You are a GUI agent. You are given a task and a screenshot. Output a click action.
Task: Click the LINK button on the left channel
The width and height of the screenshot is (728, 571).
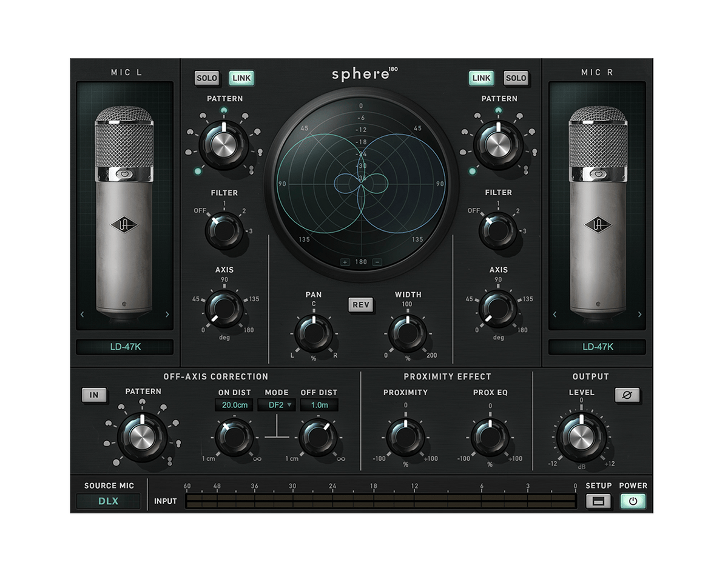(x=240, y=78)
